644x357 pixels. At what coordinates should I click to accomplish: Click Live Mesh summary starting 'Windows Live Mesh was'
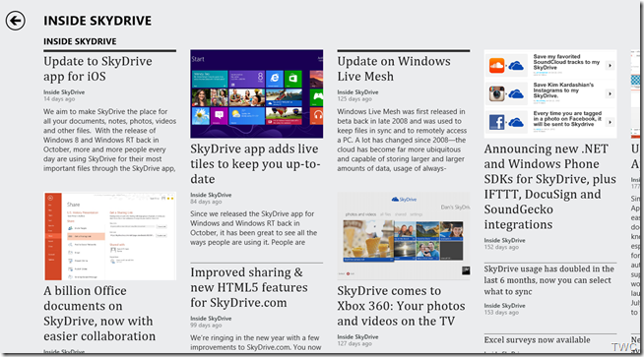[x=402, y=140]
